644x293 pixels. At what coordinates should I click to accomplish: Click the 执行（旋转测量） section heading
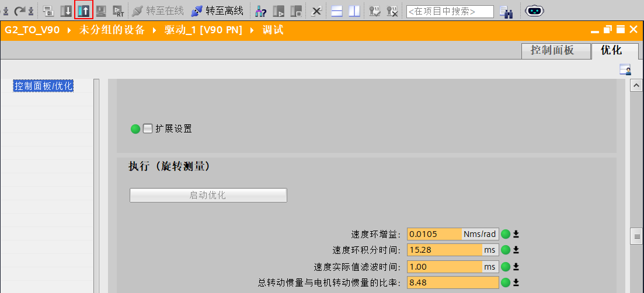pos(170,166)
